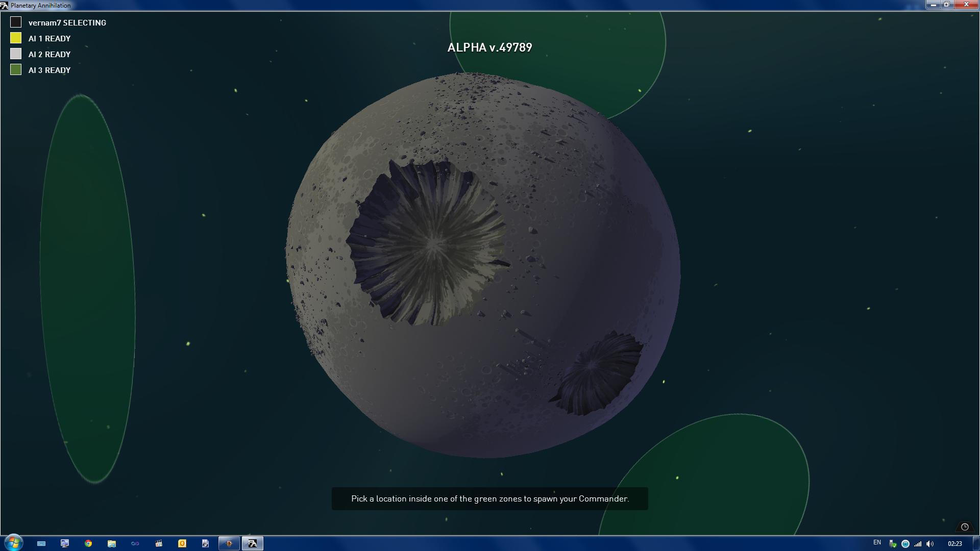The width and height of the screenshot is (980, 551).
Task: Click the 02:23 system clock
Action: point(954,544)
